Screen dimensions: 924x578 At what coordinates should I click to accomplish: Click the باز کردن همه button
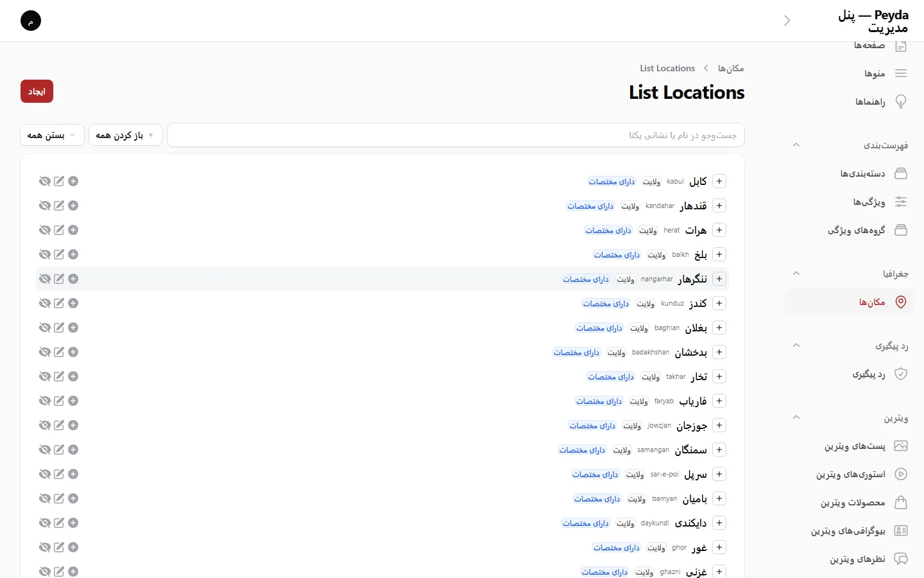125,135
